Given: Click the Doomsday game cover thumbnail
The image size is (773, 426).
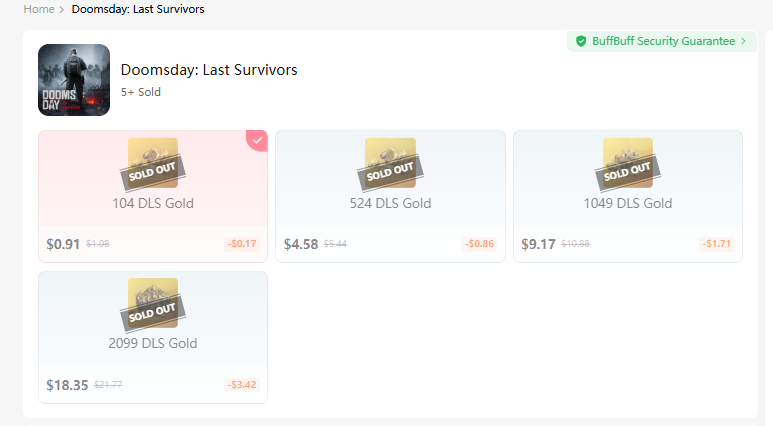Looking at the screenshot, I should [x=74, y=81].
